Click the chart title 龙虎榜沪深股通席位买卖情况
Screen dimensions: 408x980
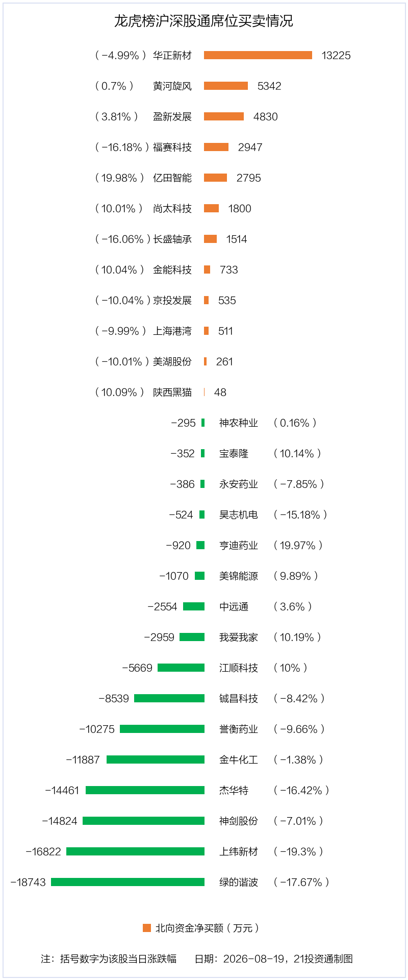point(203,21)
